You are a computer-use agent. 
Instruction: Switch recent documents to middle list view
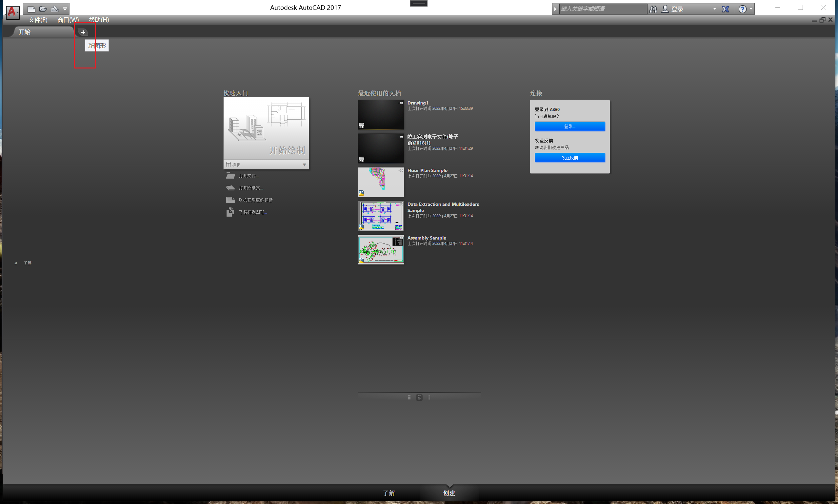(x=419, y=397)
